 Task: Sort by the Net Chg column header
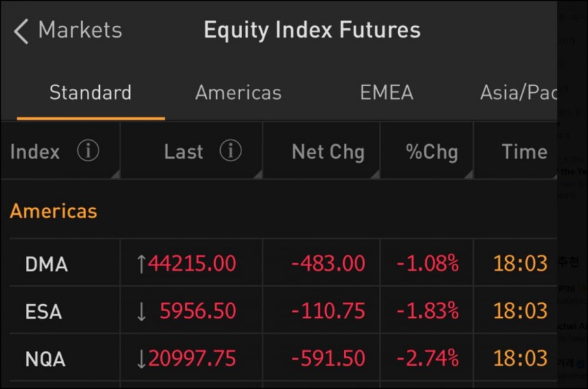(x=328, y=152)
